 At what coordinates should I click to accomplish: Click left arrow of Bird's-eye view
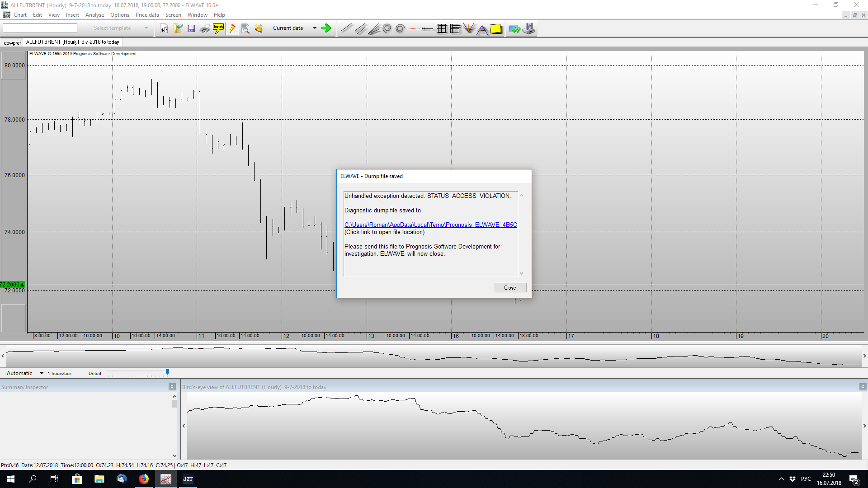point(184,426)
